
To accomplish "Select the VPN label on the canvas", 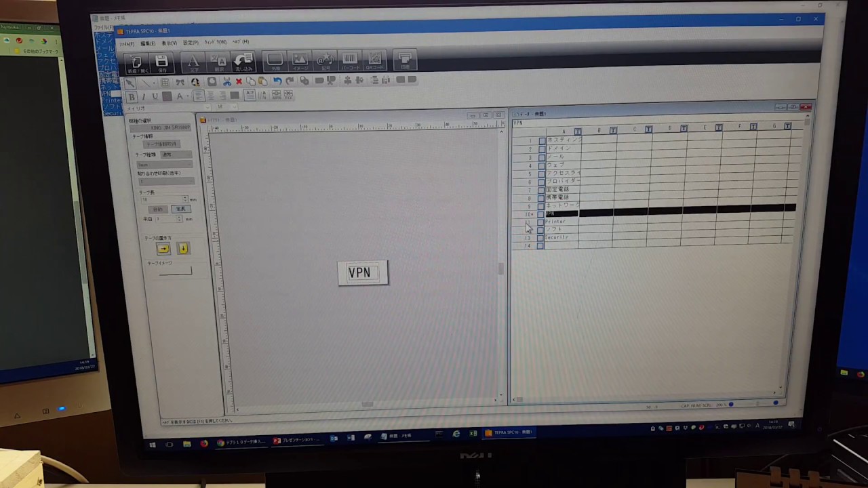I will [362, 273].
